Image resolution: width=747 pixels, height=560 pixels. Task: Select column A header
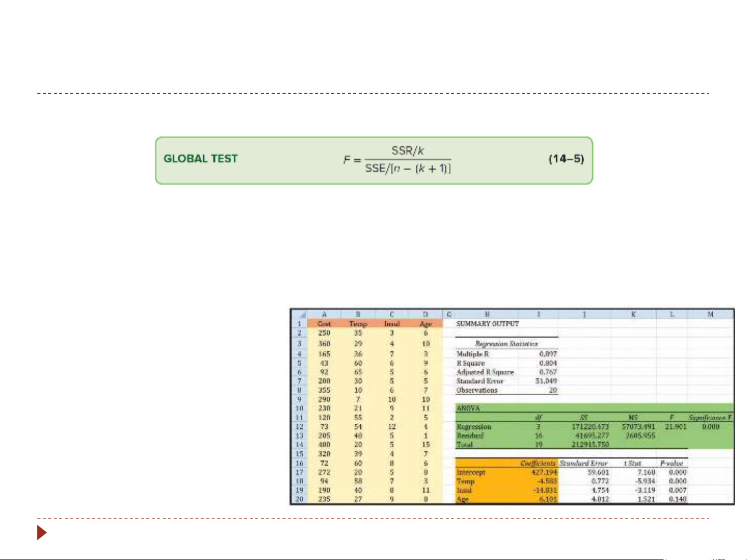click(x=324, y=314)
